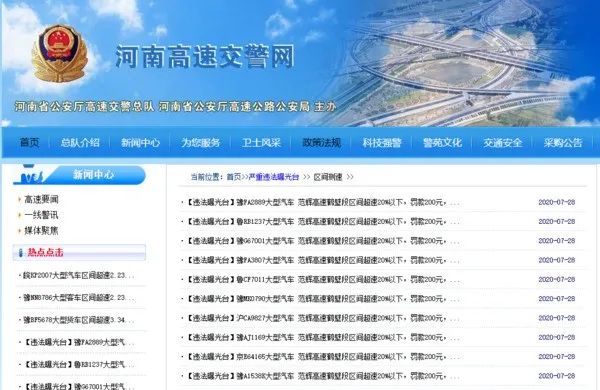Open the 政策法规 menu item

click(321, 143)
